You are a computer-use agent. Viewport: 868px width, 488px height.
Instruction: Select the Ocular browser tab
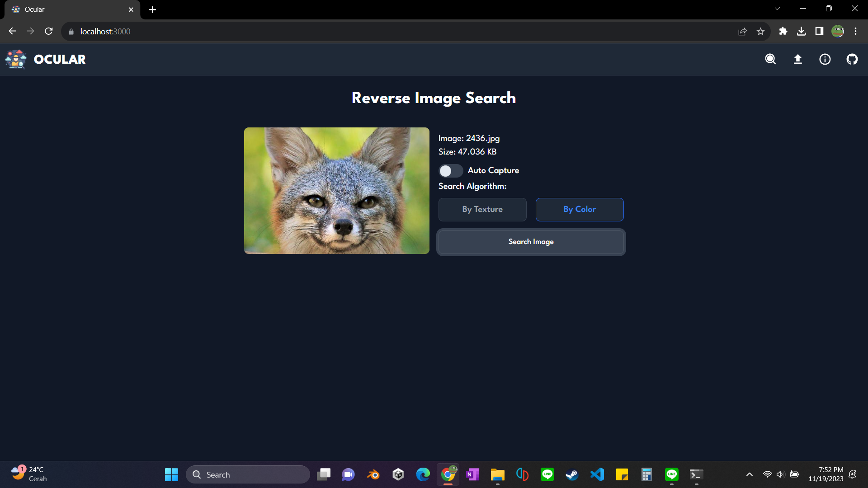tap(72, 9)
